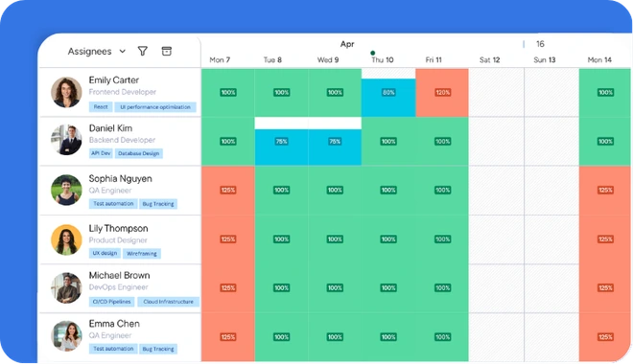Select the Mon 7 column header
Image resolution: width=633 pixels, height=364 pixels.
tap(220, 59)
